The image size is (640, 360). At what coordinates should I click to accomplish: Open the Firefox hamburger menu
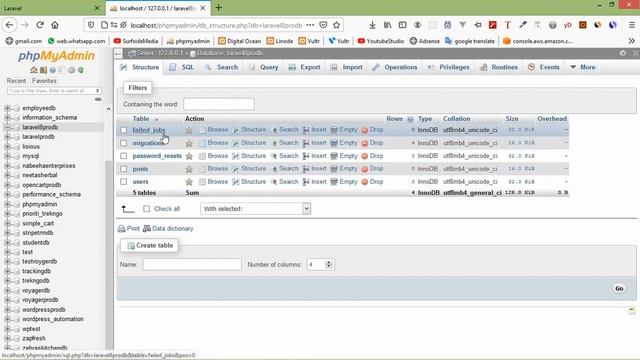point(631,25)
